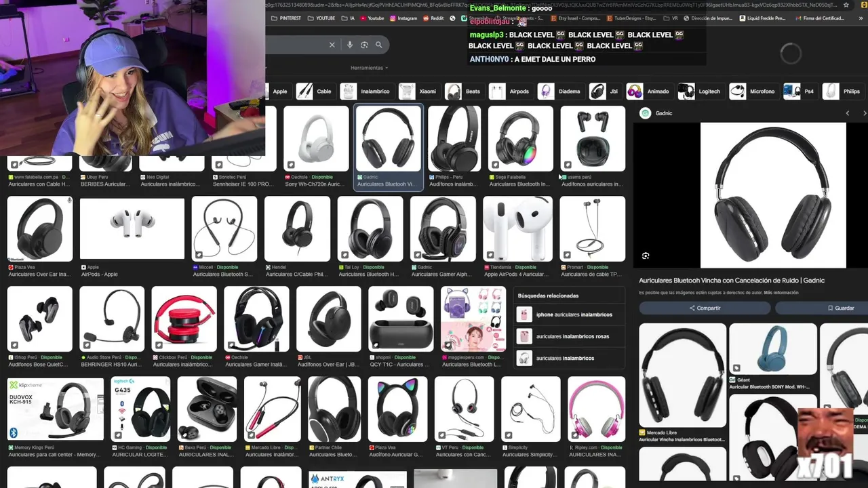Image resolution: width=868 pixels, height=488 pixels.
Task: Open the PINTEREST bookmark folder
Action: [286, 18]
